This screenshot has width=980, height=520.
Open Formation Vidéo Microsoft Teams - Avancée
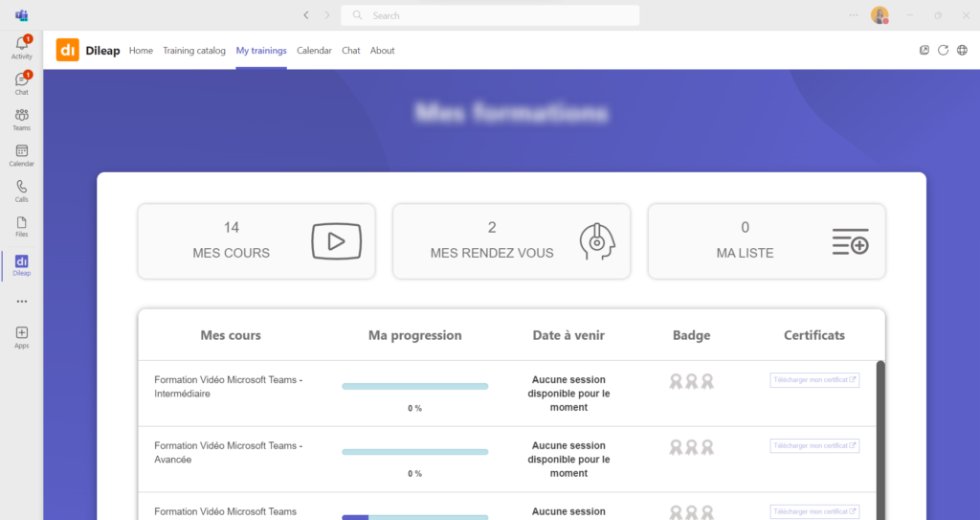(x=228, y=452)
